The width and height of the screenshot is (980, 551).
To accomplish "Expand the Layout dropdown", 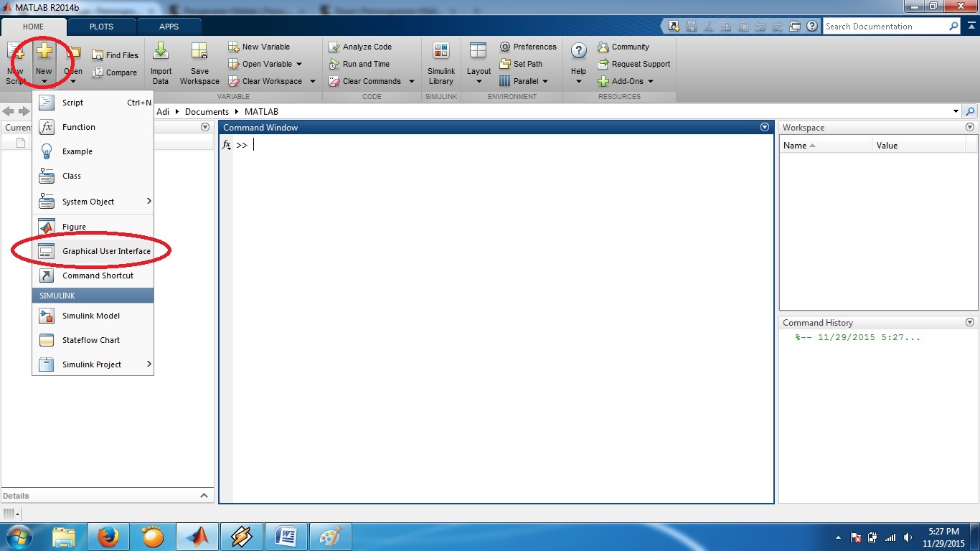I will point(479,81).
